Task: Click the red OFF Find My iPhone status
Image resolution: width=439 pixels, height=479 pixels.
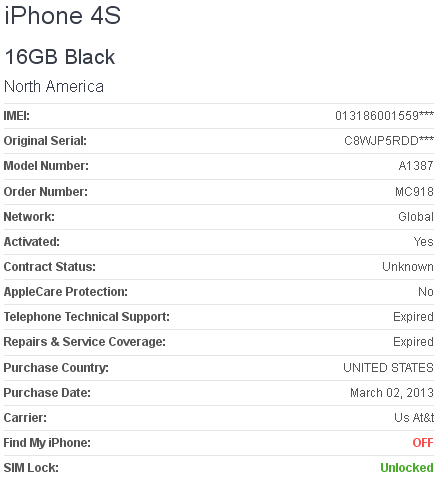Action: click(423, 443)
